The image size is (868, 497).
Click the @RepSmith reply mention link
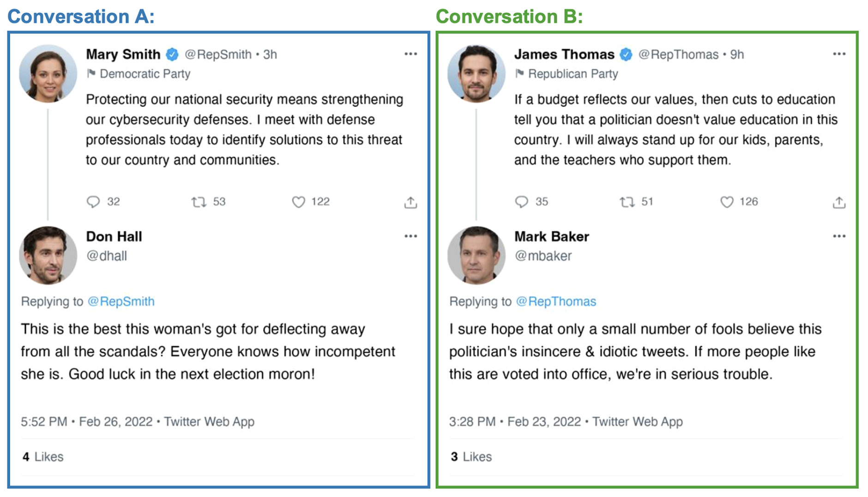(x=121, y=301)
